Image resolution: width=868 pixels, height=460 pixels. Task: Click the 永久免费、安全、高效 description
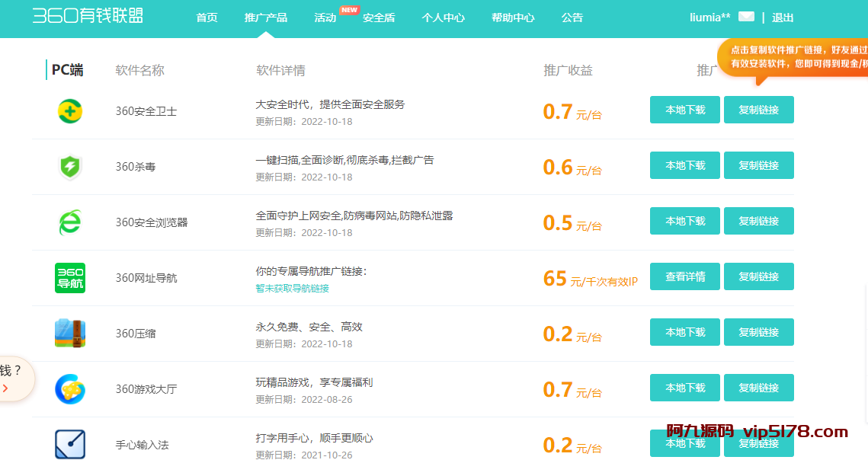tap(309, 327)
